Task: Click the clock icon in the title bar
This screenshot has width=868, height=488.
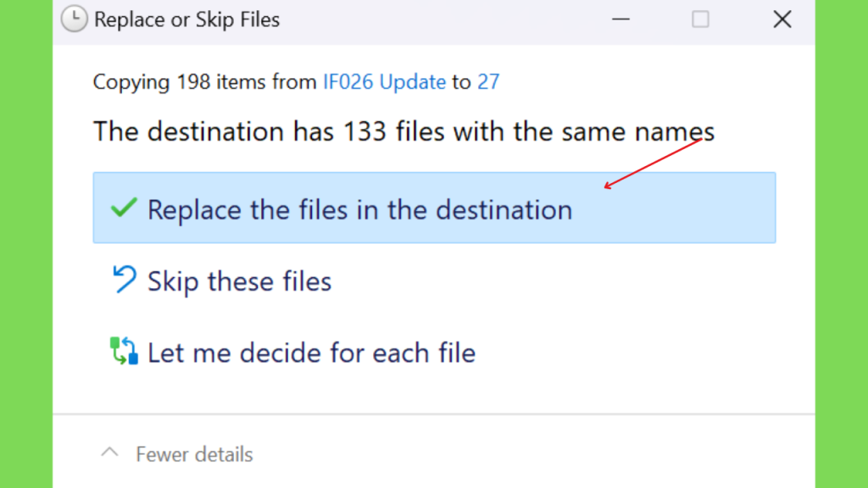Action: 75,19
